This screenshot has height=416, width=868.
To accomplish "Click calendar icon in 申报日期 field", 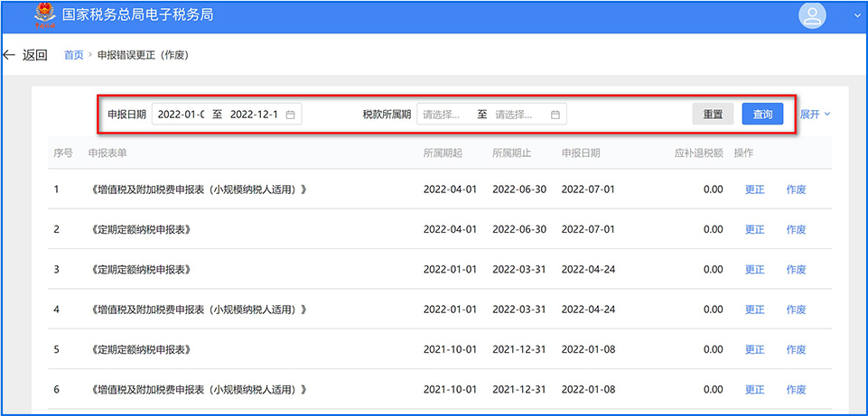I will click(x=290, y=115).
